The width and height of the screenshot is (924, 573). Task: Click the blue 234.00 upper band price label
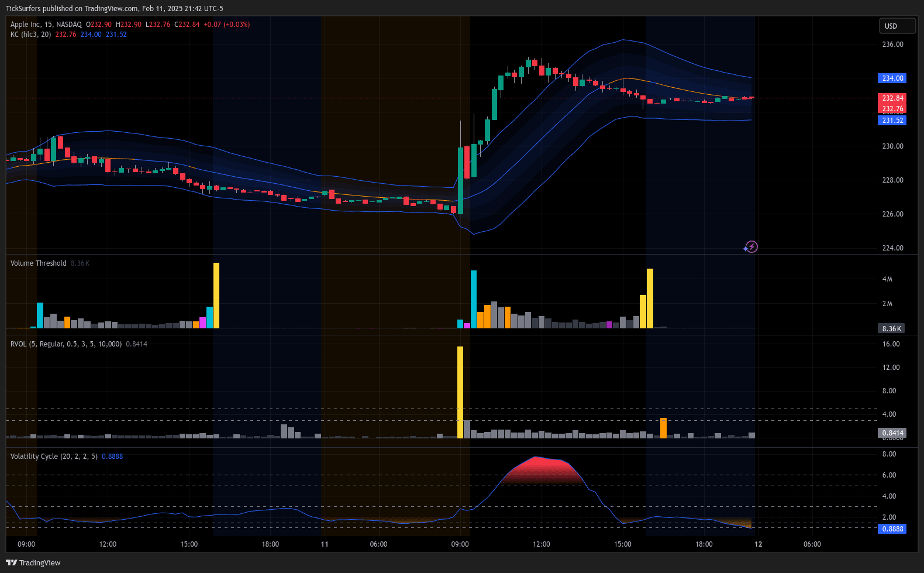coord(892,78)
